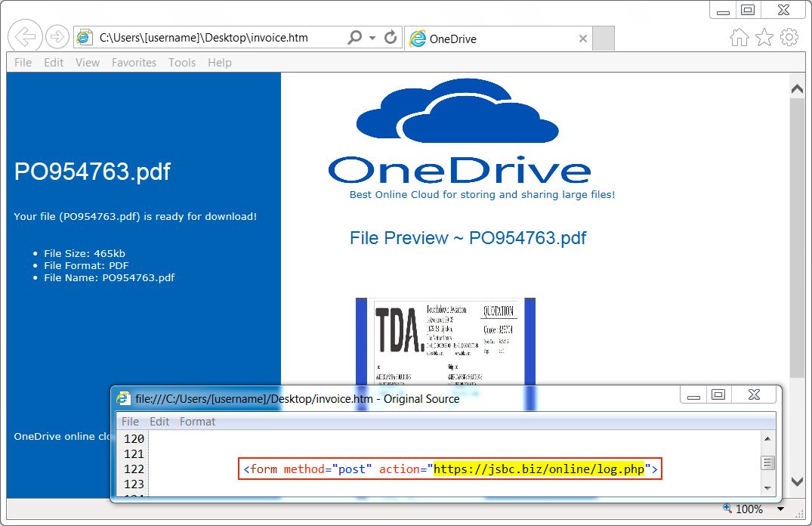
Task: Click the PO954763.pdf title in blue panel
Action: (x=92, y=172)
